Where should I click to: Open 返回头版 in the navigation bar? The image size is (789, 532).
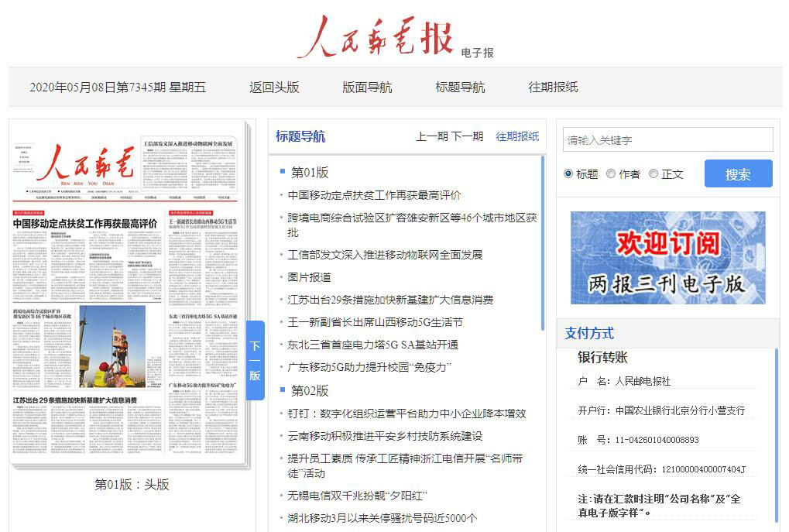274,88
